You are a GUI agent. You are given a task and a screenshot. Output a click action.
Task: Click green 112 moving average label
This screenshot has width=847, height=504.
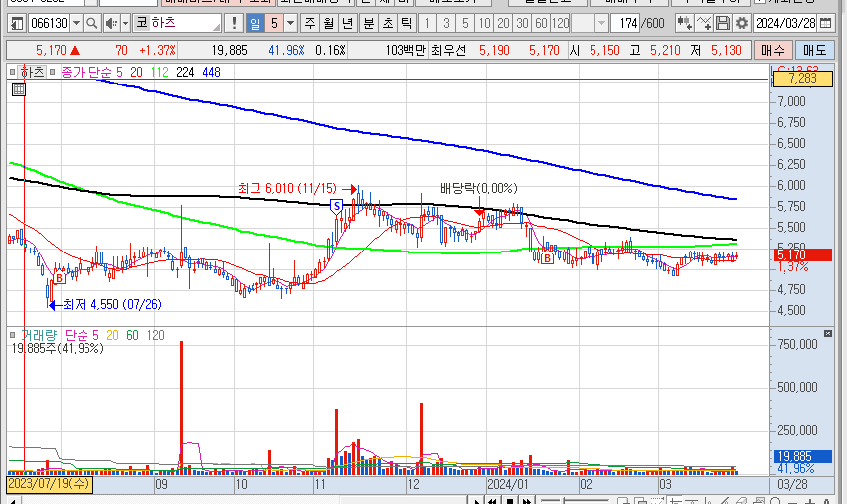tap(160, 72)
